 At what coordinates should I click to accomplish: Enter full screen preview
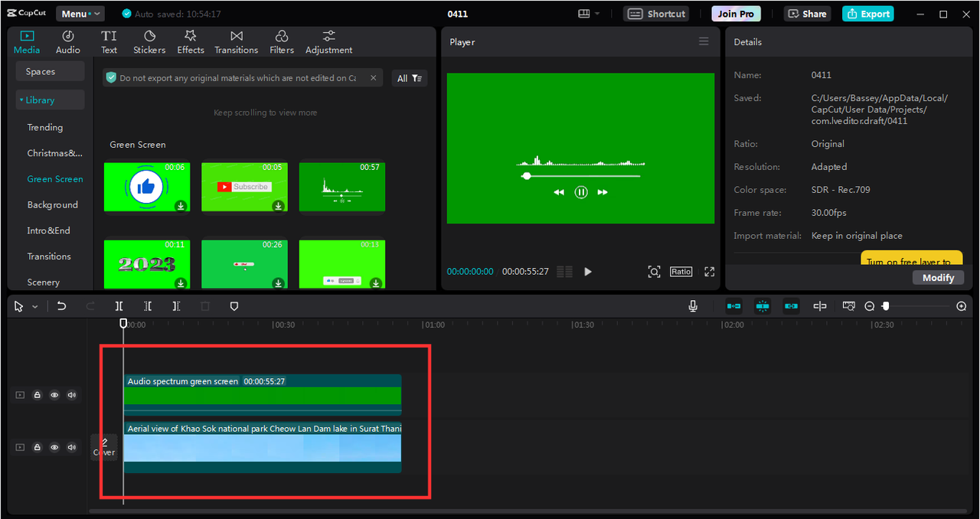[x=710, y=272]
